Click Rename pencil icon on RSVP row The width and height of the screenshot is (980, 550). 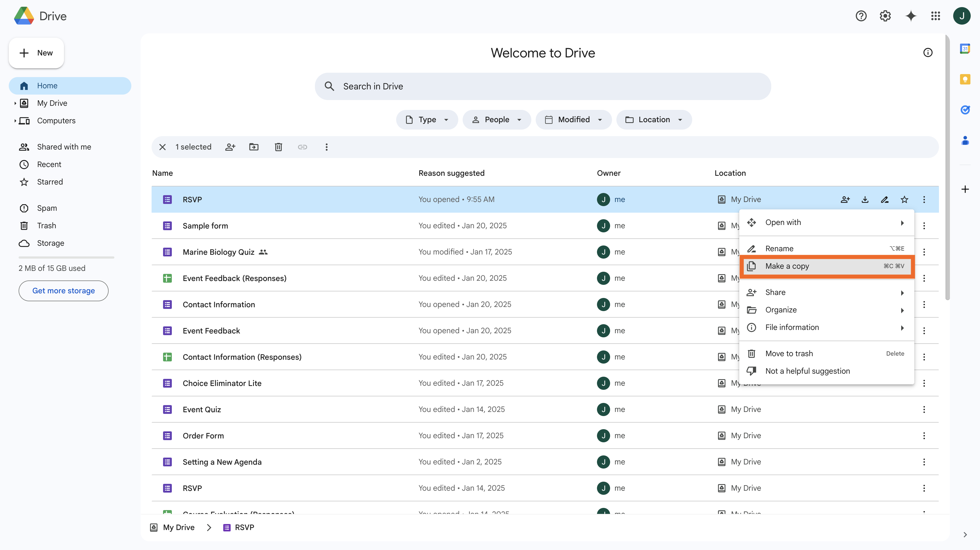(x=885, y=200)
